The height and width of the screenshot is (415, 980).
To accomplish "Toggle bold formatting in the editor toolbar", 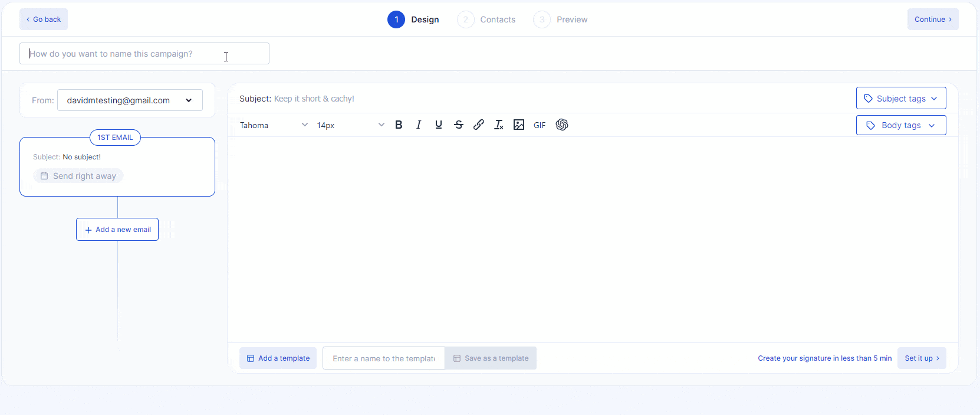I will tap(399, 125).
